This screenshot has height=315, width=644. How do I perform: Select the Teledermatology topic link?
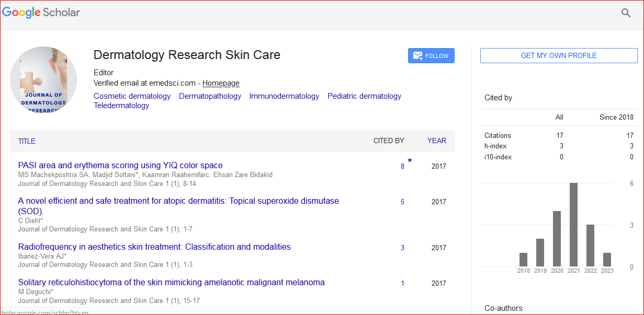tap(121, 106)
